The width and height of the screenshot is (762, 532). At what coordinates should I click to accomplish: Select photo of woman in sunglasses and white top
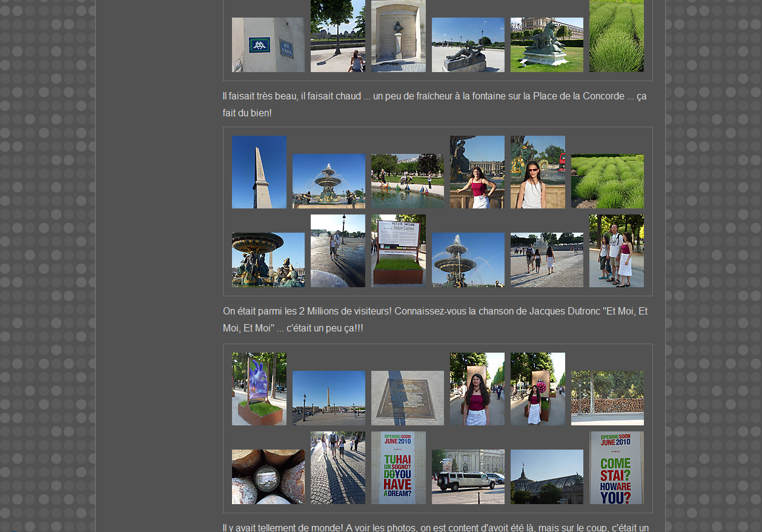coord(537,172)
